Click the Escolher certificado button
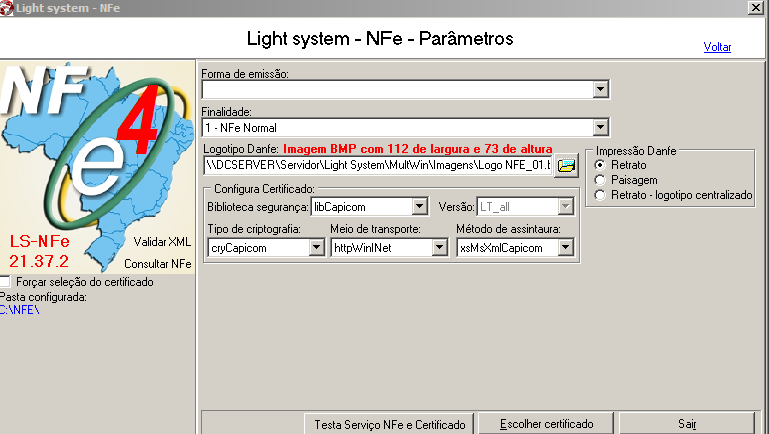Image resolution: width=769 pixels, height=434 pixels. pyautogui.click(x=546, y=424)
